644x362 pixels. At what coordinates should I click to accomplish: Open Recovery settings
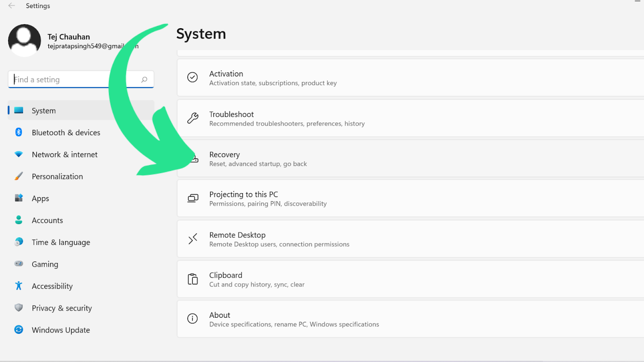[411, 158]
